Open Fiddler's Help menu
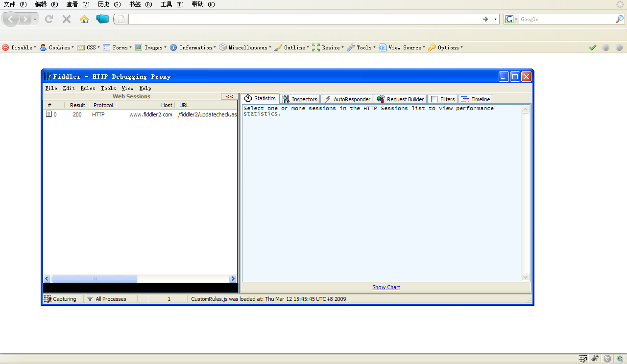Image resolution: width=627 pixels, height=364 pixels. click(x=145, y=89)
